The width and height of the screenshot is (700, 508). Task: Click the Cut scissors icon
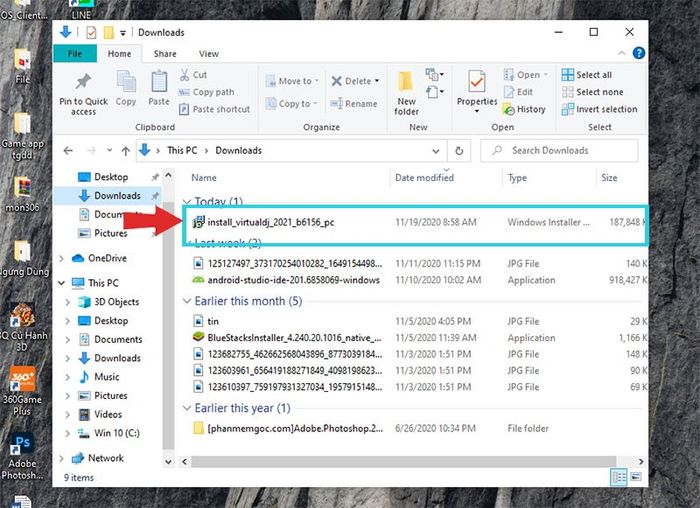(184, 75)
